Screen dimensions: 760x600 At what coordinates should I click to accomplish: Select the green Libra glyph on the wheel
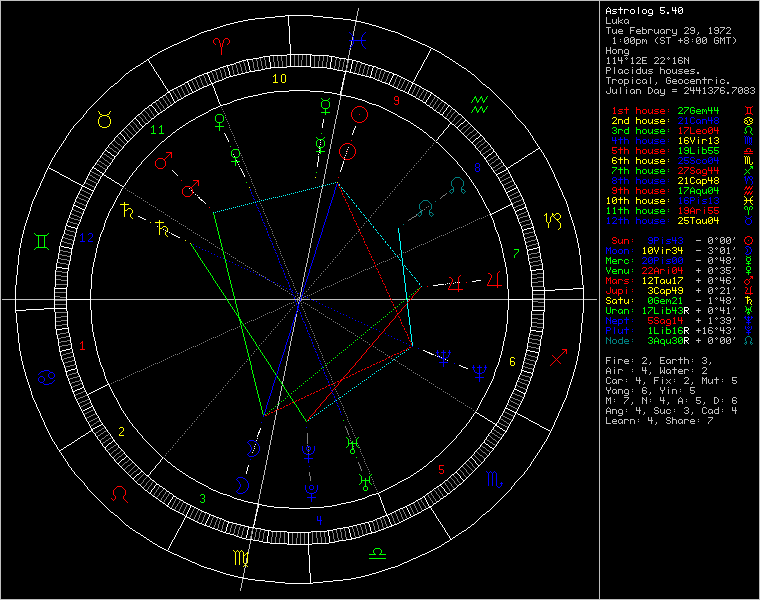pyautogui.click(x=377, y=553)
